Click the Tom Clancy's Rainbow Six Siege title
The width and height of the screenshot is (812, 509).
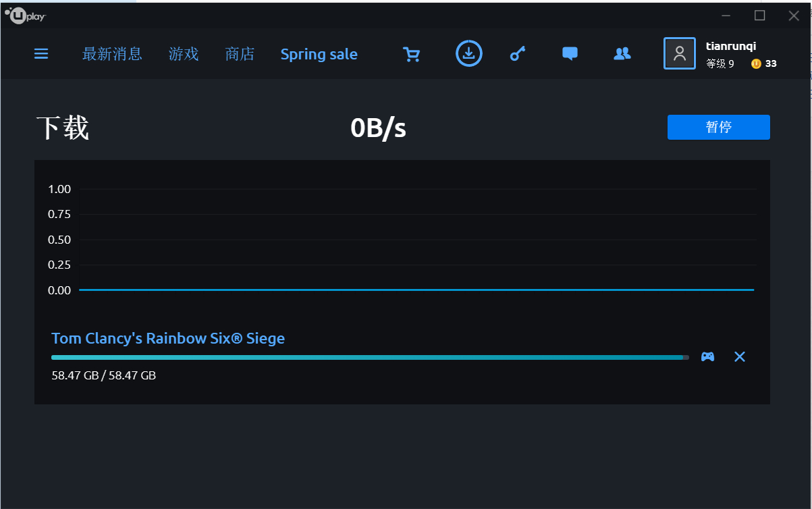click(x=168, y=338)
